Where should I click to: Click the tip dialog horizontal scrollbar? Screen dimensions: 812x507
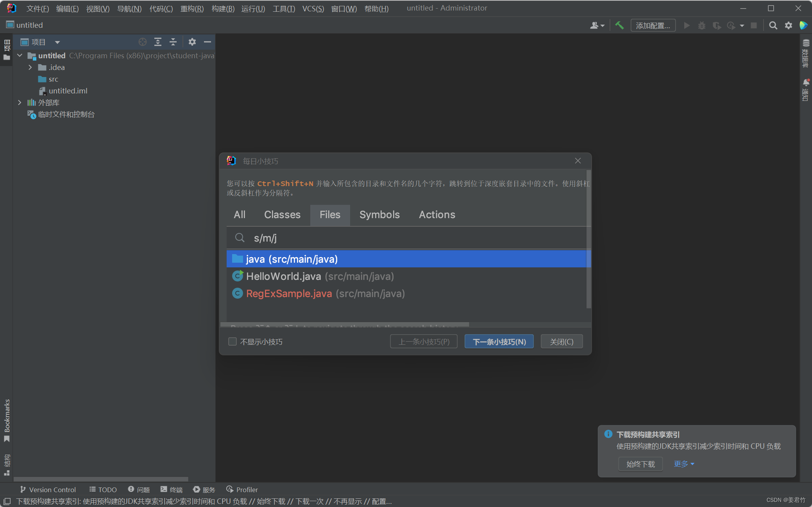tap(345, 324)
